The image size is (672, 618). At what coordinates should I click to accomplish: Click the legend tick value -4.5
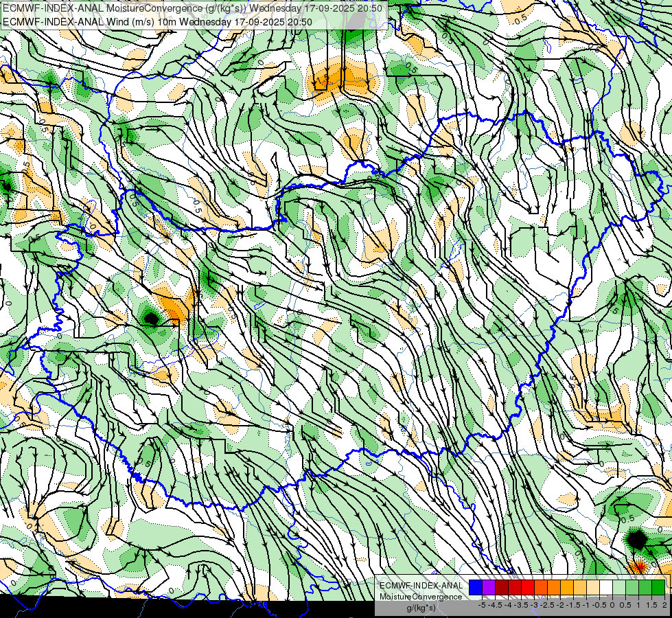(x=495, y=605)
